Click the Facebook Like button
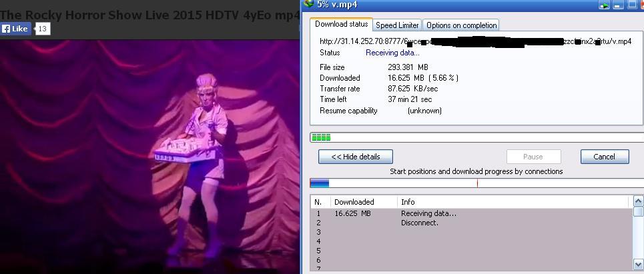The height and width of the screenshot is (274, 644). click(15, 29)
